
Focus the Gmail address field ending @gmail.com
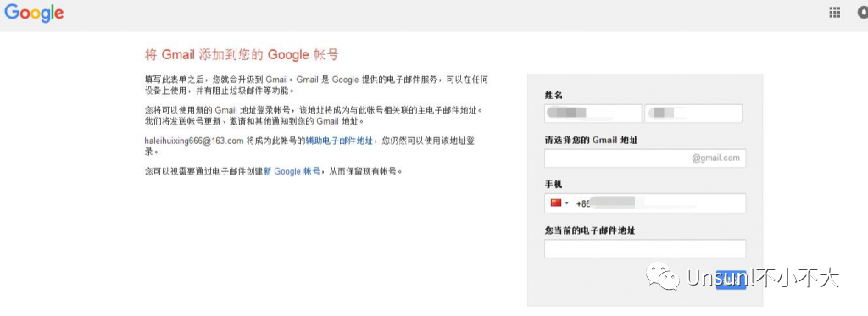click(x=645, y=158)
